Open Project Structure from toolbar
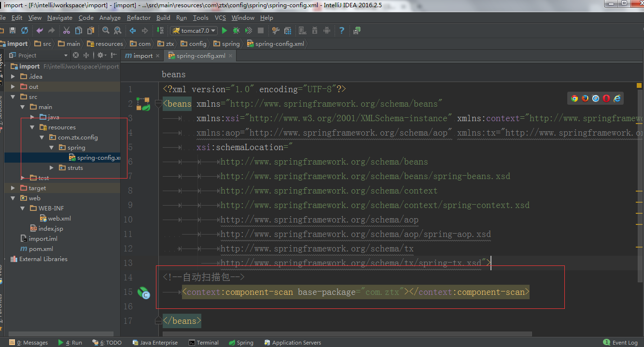 (288, 30)
